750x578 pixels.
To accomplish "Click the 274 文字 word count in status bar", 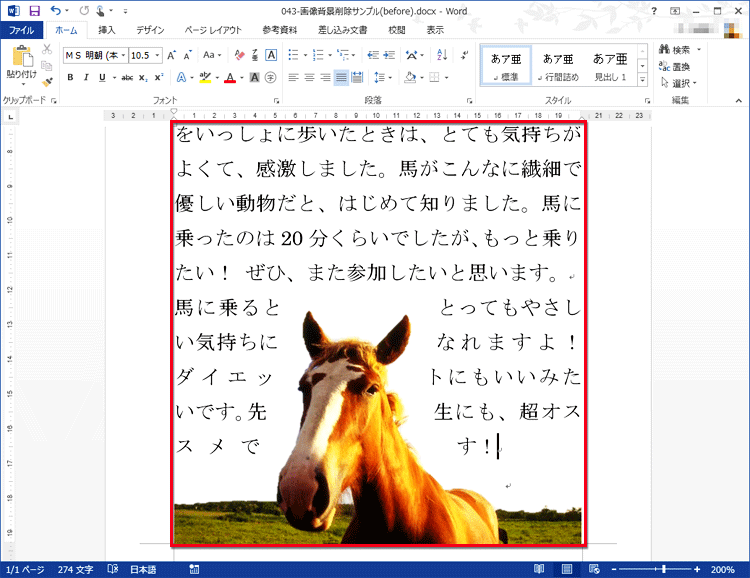I will click(76, 569).
